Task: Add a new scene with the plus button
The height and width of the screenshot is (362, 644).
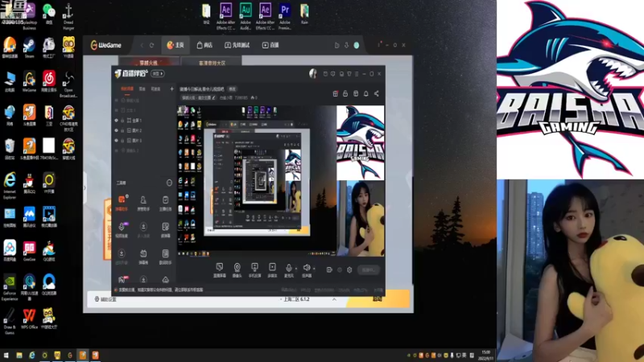Action: (171, 88)
